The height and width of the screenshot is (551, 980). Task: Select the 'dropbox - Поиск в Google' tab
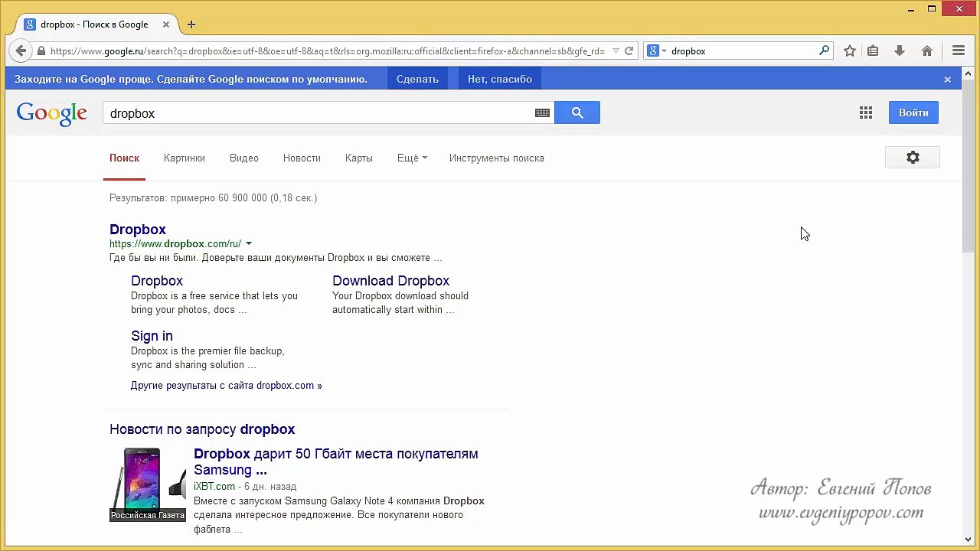(x=93, y=24)
